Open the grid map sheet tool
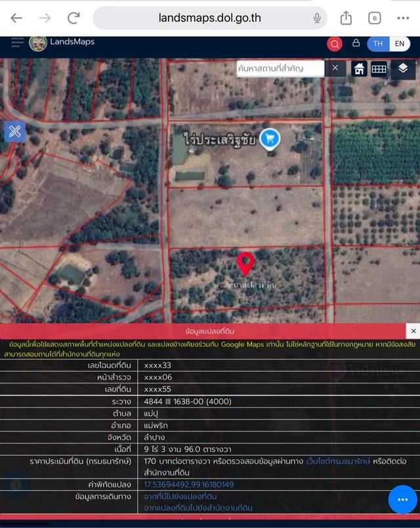The width and height of the screenshot is (420, 528). (379, 69)
